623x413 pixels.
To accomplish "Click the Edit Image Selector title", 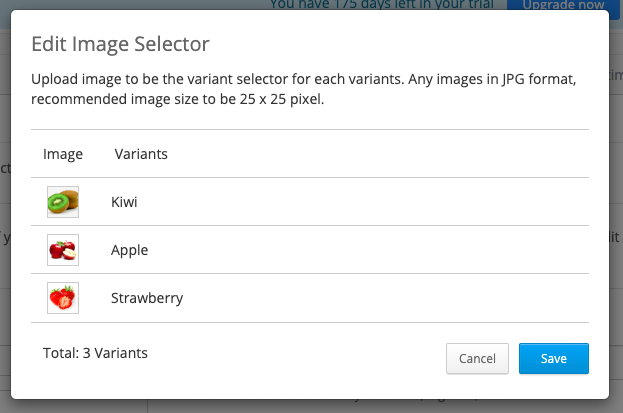I will pyautogui.click(x=120, y=44).
